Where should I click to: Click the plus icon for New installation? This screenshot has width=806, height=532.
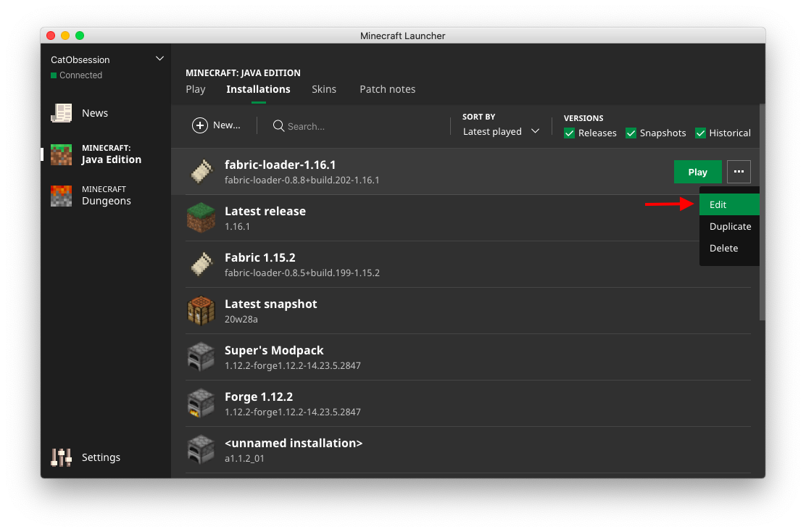[x=199, y=125]
